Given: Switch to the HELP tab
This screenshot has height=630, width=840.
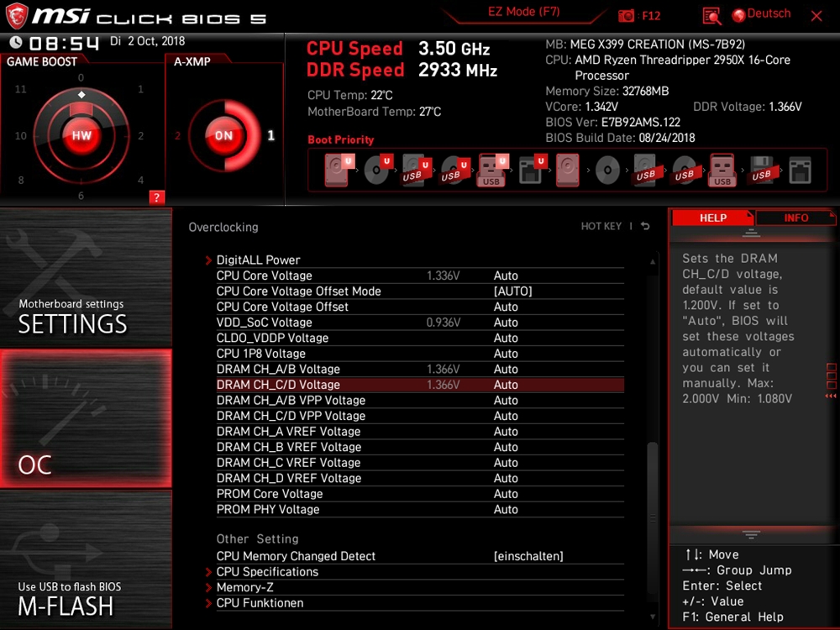Looking at the screenshot, I should coord(712,218).
